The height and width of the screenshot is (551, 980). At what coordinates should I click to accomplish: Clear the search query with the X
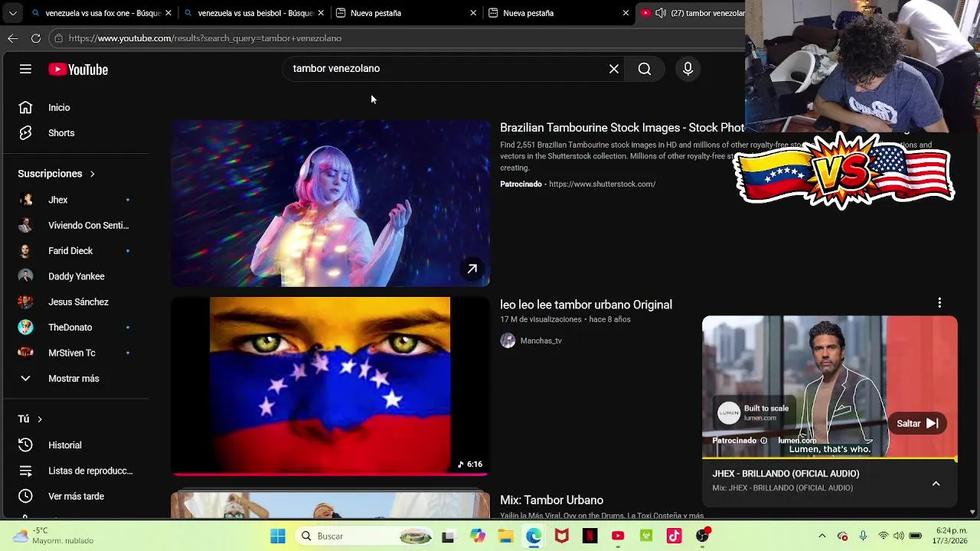pos(614,69)
